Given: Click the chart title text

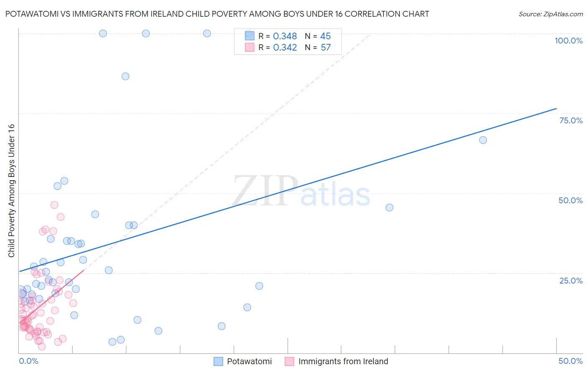Looking at the screenshot, I should (x=217, y=14).
